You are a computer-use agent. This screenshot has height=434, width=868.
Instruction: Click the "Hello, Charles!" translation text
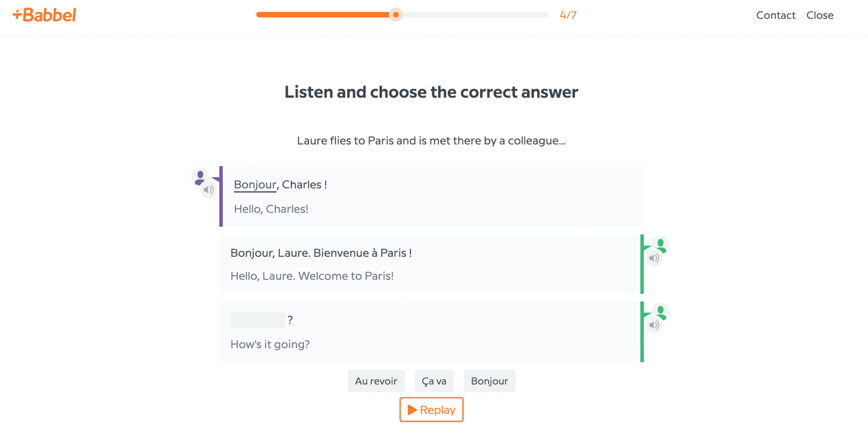pos(271,209)
